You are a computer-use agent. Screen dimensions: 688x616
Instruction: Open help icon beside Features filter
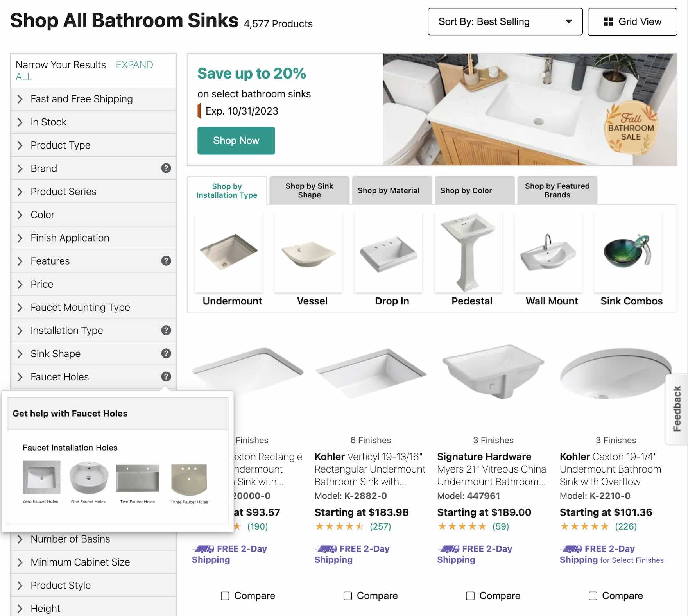[166, 261]
